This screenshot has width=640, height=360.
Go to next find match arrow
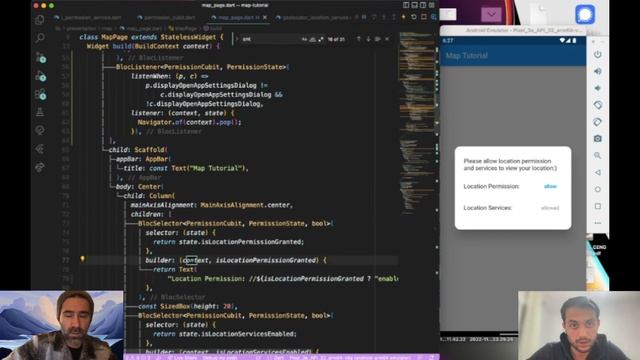coord(368,39)
